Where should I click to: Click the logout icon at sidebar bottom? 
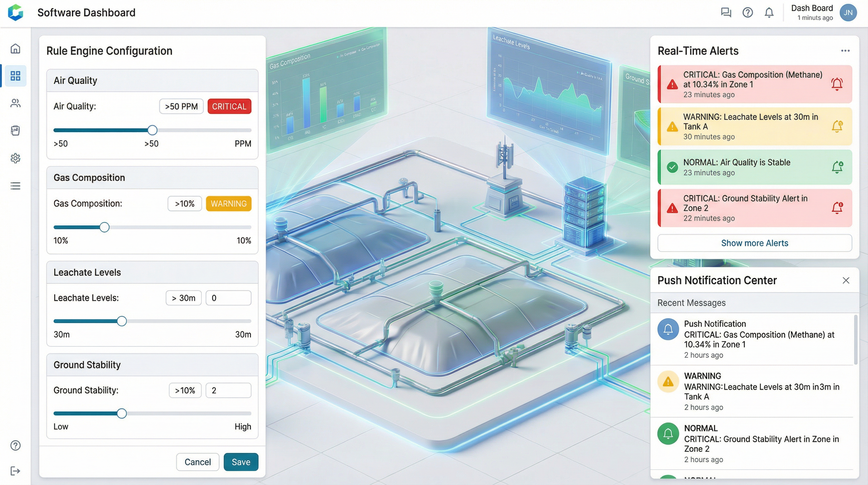coord(15,471)
